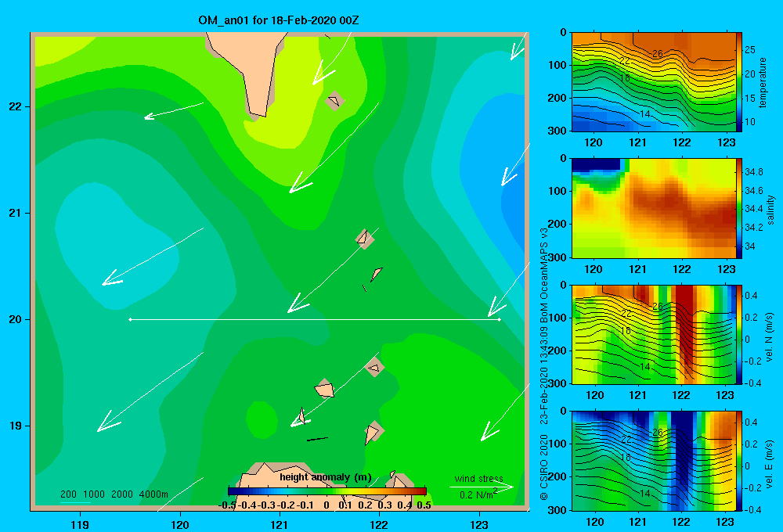The height and width of the screenshot is (532, 783).
Task: Click the northward velocity cross-section panel
Action: [x=653, y=334]
